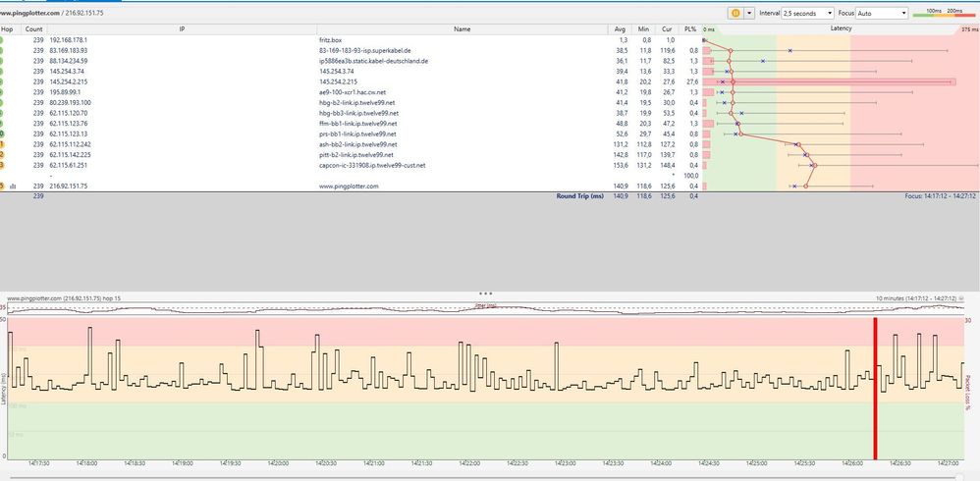Viewport: 980px width, 481px height.
Task: Click the name prs-bb1-link.ip.twelve99.net
Action: pyautogui.click(x=357, y=134)
